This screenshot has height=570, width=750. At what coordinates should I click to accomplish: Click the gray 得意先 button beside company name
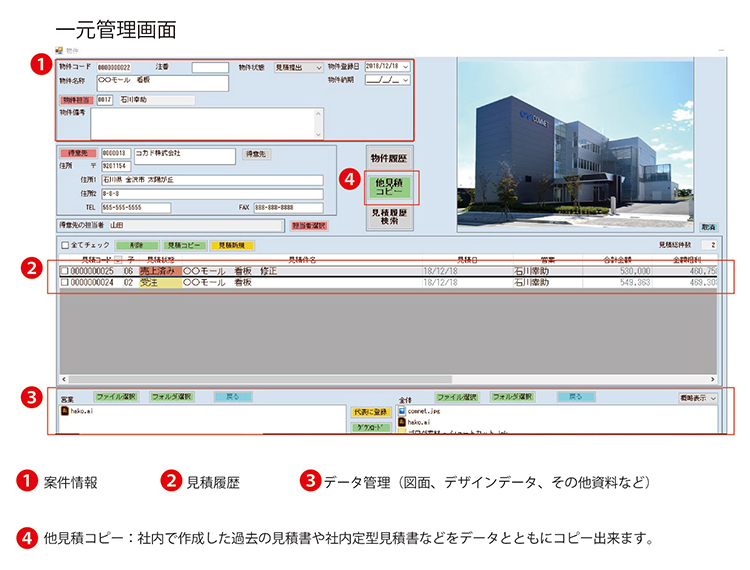pos(256,154)
